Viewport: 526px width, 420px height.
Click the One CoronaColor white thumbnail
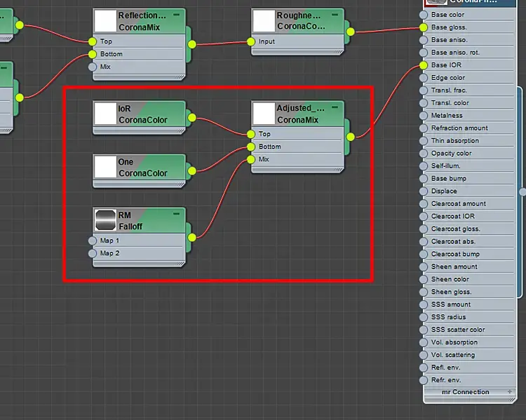(105, 167)
